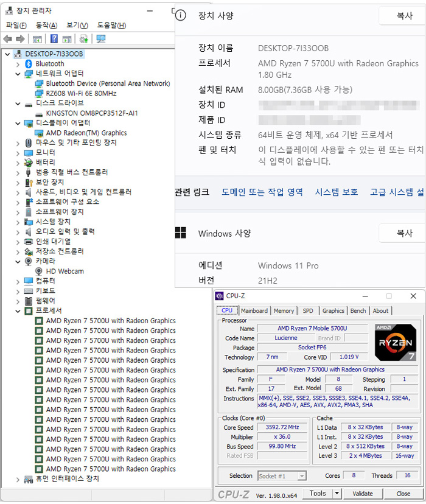This screenshot has height=504, width=426.
Task: Click the Properties sheet toolbar icon
Action: (67, 40)
